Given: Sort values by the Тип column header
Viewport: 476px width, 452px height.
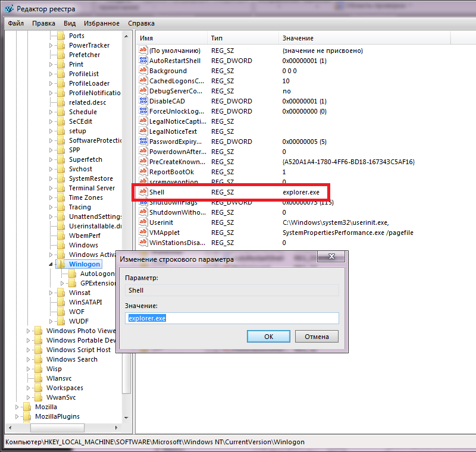Looking at the screenshot, I should [243, 38].
